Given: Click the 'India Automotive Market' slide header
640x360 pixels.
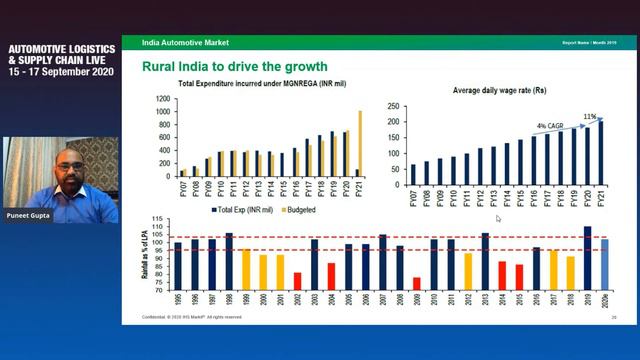Looking at the screenshot, I should tap(185, 42).
